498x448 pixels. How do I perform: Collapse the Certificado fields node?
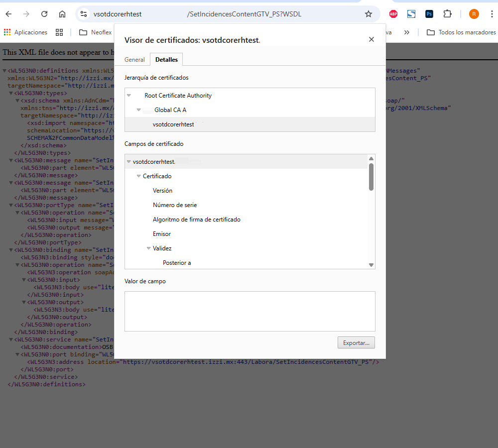point(139,176)
